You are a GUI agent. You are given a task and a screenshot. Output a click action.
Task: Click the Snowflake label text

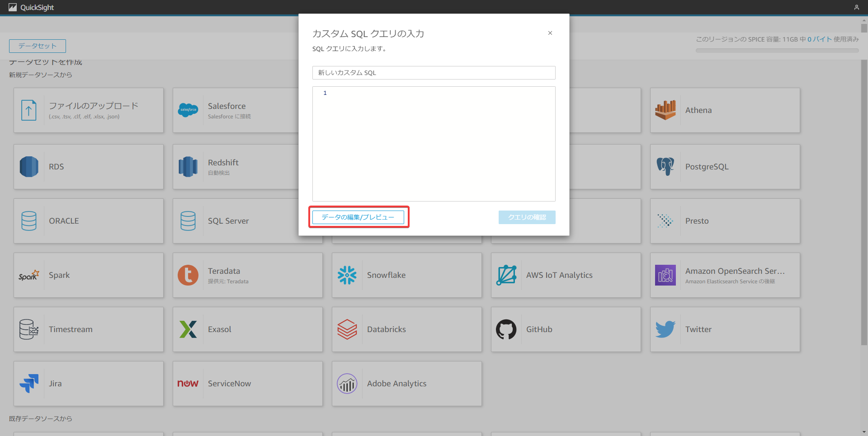point(386,275)
